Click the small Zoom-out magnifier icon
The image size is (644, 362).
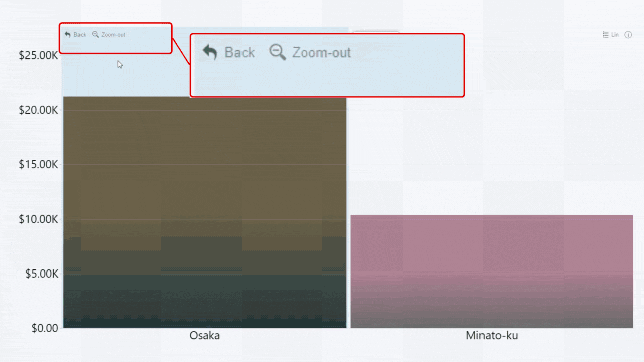click(x=95, y=35)
